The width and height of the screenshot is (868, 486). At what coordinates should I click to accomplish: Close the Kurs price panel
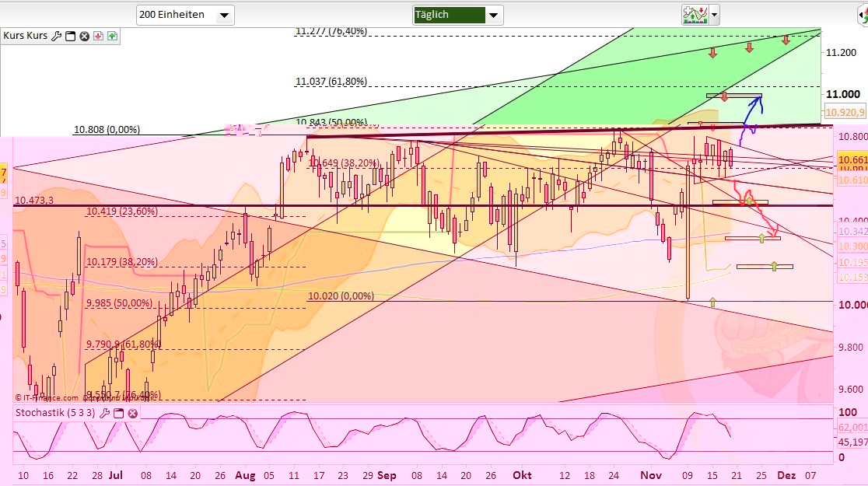(84, 36)
